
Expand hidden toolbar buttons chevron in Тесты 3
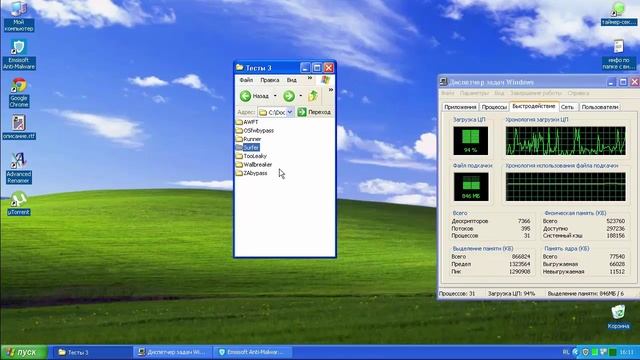tap(331, 90)
